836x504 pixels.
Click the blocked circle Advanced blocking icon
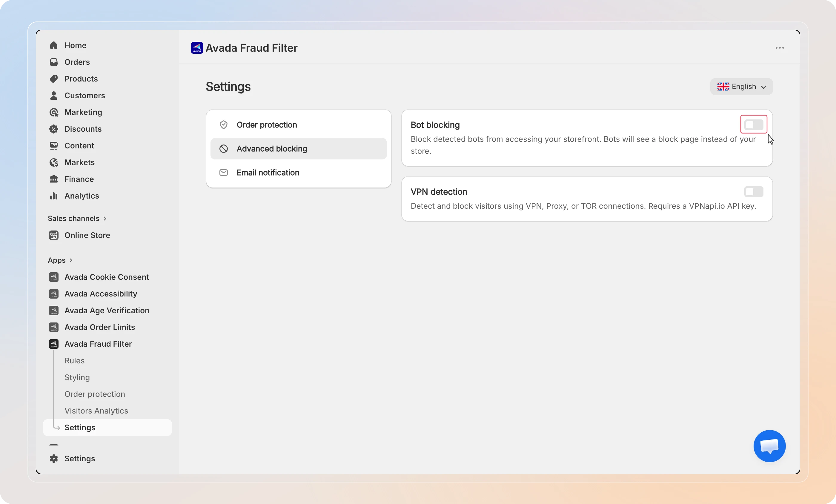(x=224, y=149)
